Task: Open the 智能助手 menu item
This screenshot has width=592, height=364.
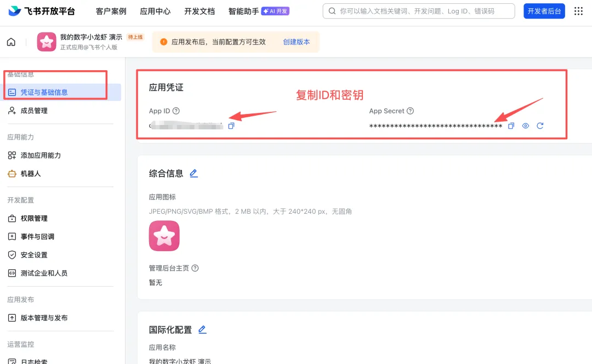Action: coord(243,12)
